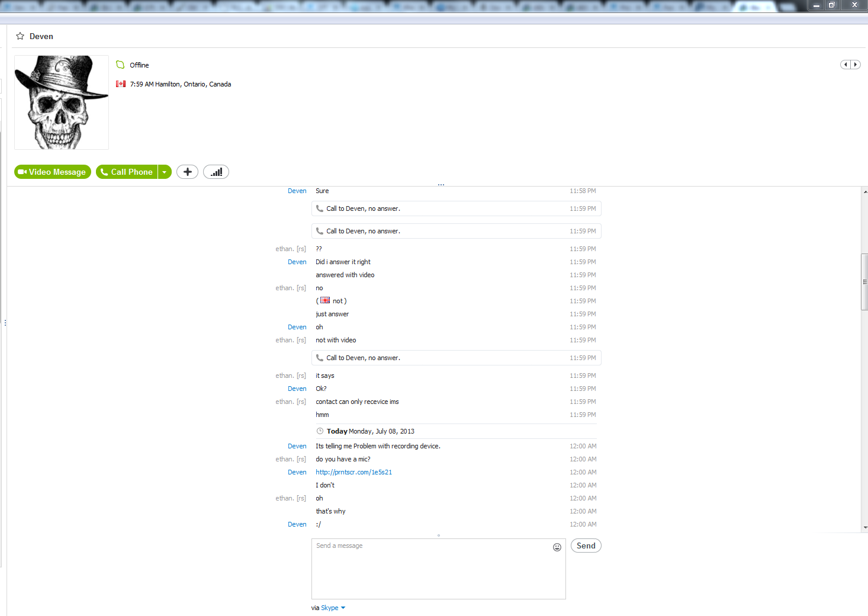Click the plus button to add people
This screenshot has width=868, height=616.
pos(188,172)
